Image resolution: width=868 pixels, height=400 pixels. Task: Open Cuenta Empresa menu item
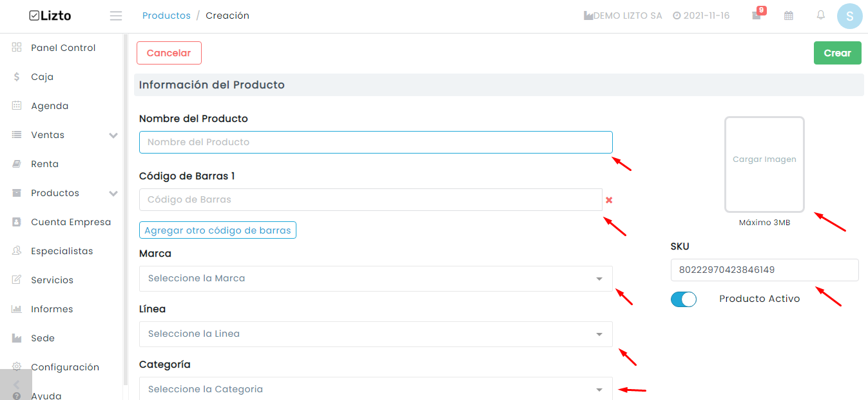pos(71,222)
